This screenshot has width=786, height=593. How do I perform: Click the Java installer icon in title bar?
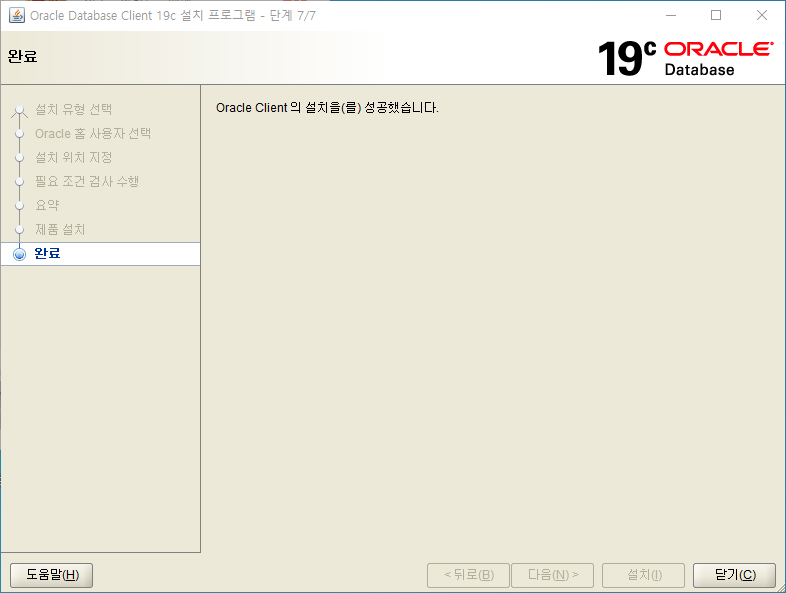tap(17, 16)
